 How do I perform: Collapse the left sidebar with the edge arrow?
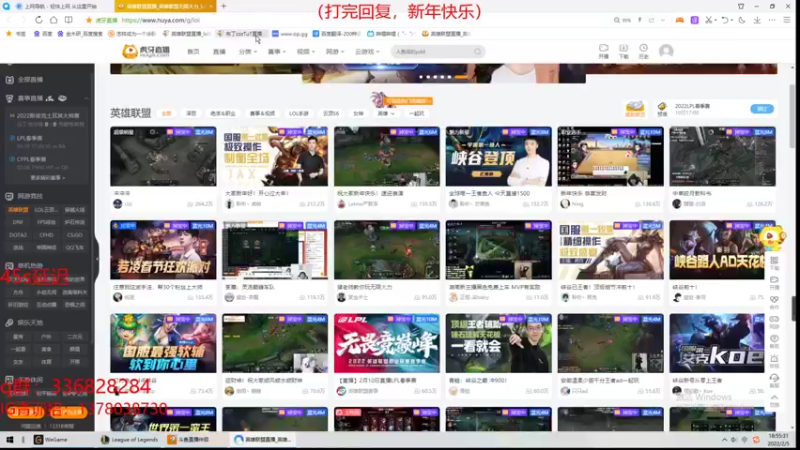[97, 259]
